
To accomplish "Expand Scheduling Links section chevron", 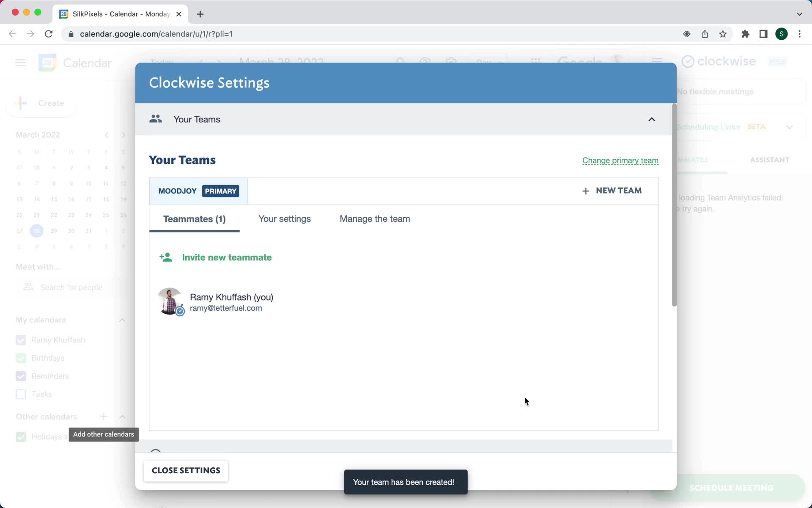I will (789, 127).
